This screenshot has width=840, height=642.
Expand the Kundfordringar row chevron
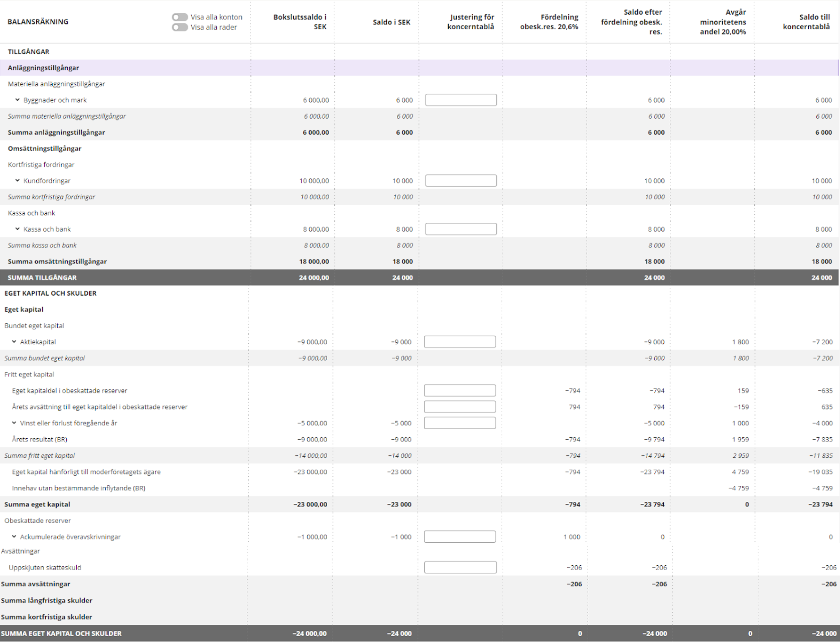(18, 181)
